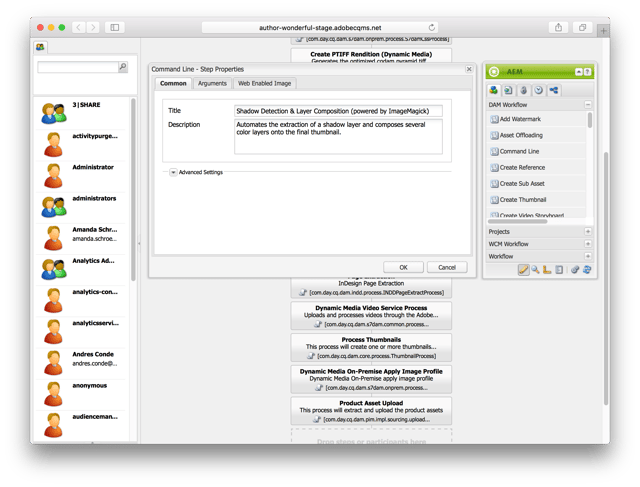
Task: Select Dynamic Media On-Premise Apply Image Profile step
Action: [371, 379]
